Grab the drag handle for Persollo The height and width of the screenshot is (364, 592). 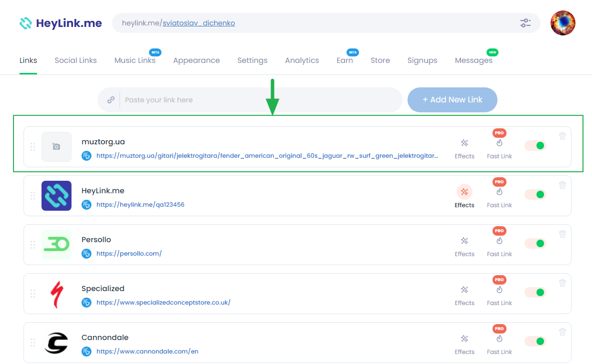click(x=32, y=245)
